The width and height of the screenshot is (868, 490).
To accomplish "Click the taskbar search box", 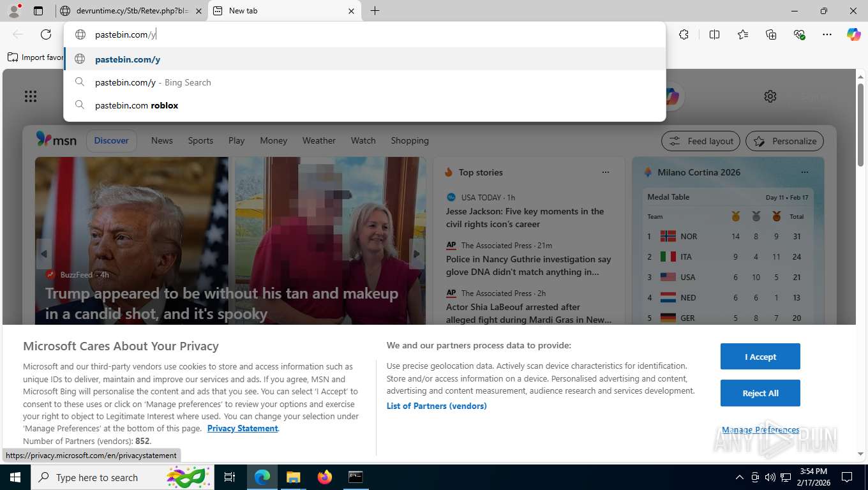I will [x=122, y=477].
